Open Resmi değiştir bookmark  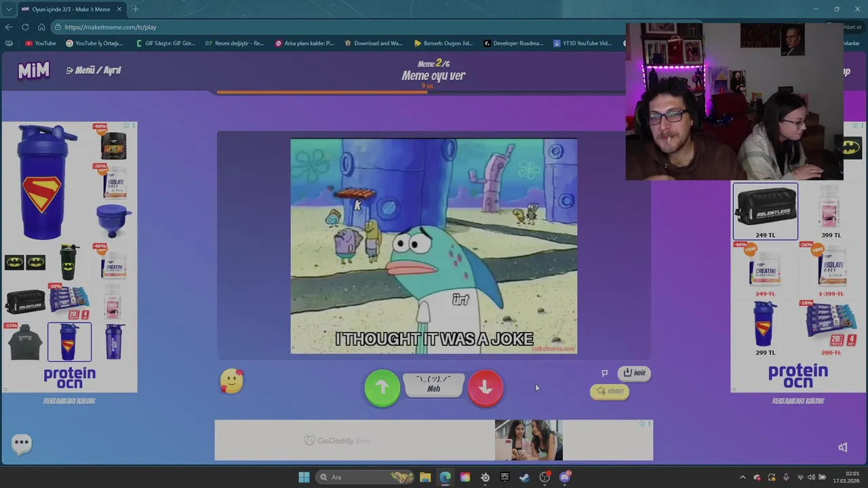[235, 43]
